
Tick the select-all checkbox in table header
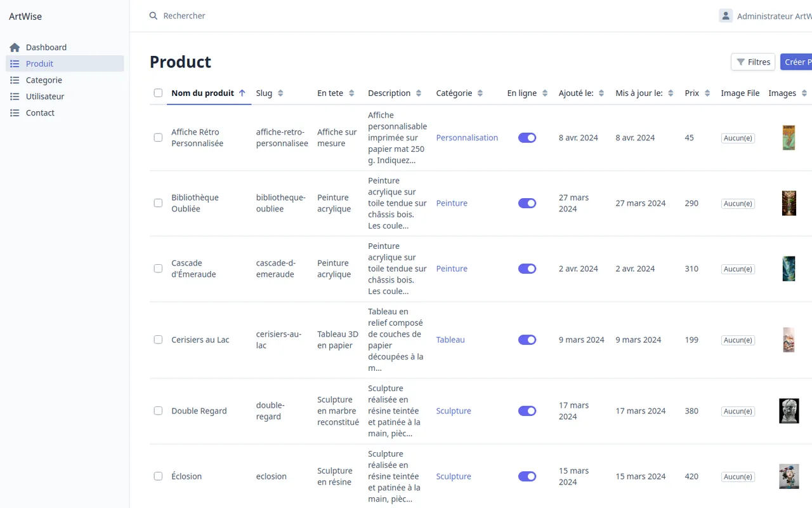coord(158,93)
